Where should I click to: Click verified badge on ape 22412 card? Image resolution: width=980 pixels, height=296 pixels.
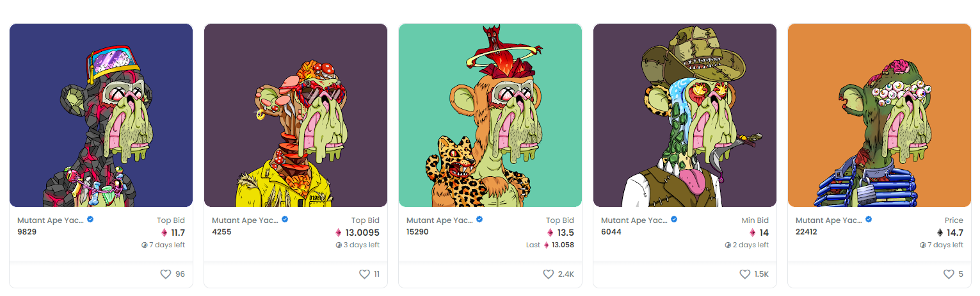(x=869, y=220)
